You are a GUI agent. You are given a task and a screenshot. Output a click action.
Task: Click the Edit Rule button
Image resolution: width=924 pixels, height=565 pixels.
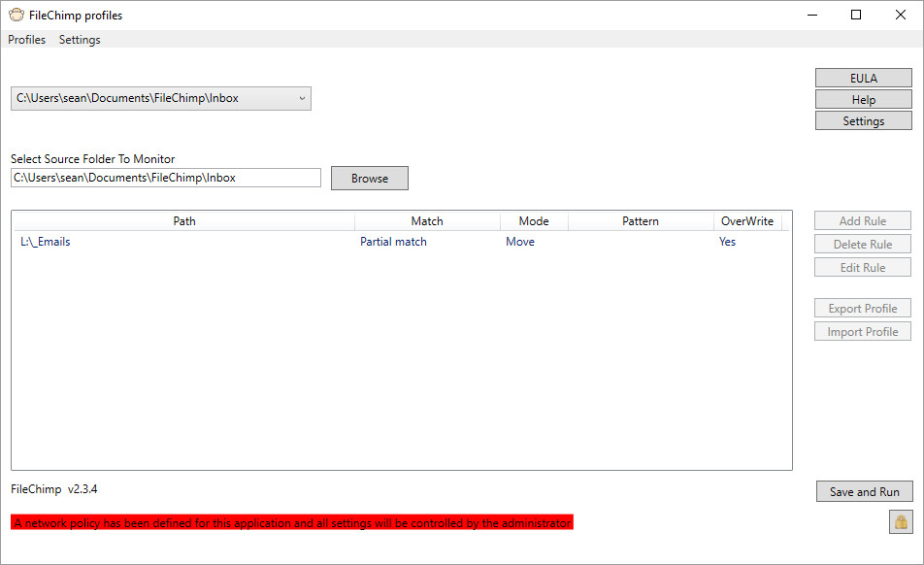[x=863, y=268]
